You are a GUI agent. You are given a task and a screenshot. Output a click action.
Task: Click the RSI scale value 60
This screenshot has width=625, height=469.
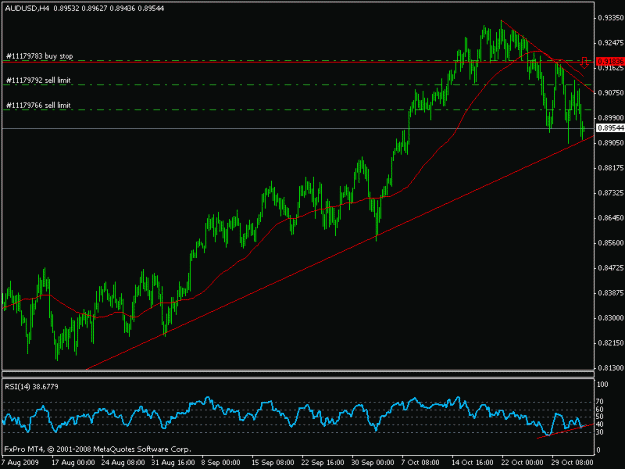pyautogui.click(x=600, y=409)
